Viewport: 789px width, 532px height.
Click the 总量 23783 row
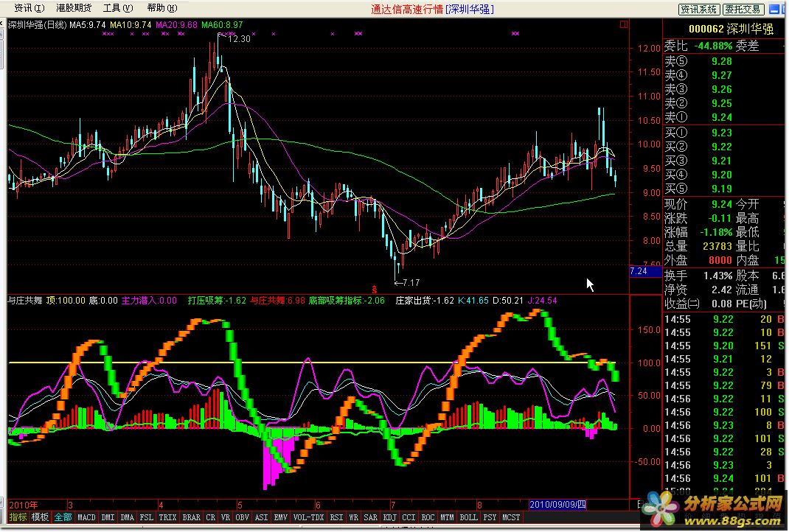pos(698,246)
